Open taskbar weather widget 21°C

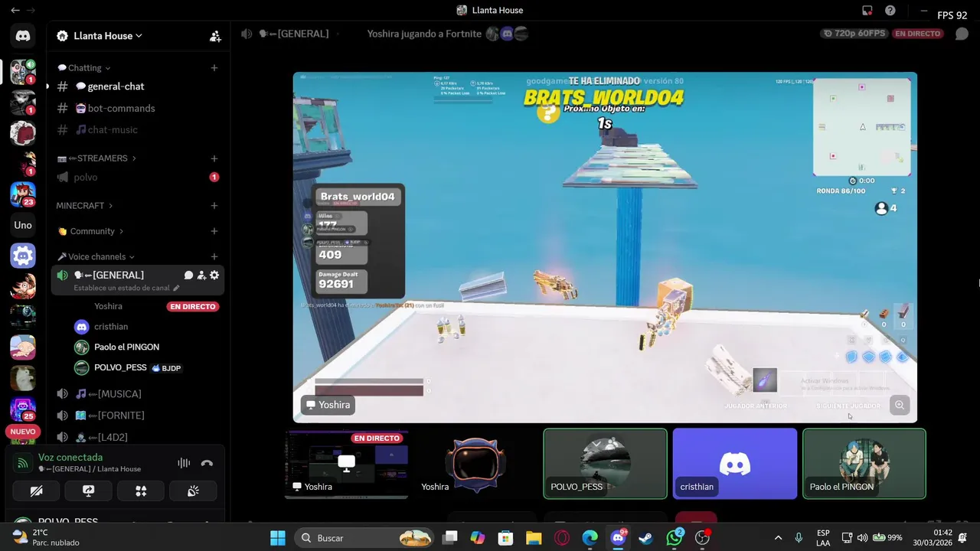pyautogui.click(x=46, y=538)
